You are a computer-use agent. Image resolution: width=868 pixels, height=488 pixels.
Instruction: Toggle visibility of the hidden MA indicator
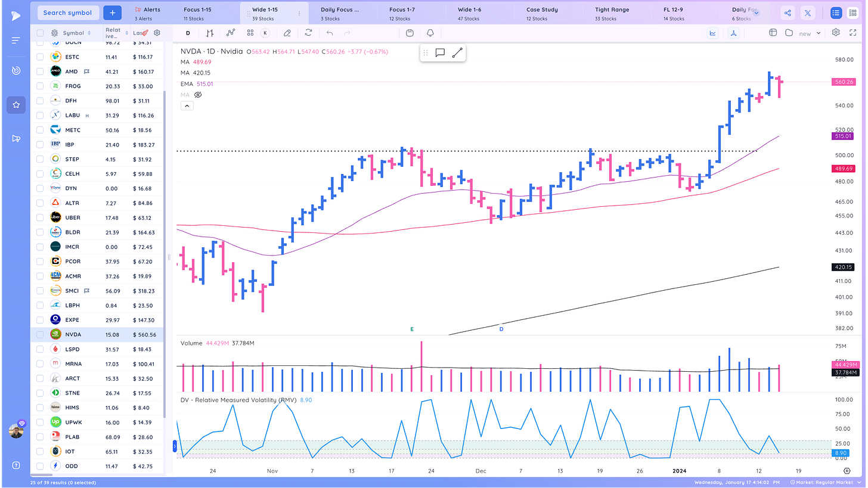point(199,95)
